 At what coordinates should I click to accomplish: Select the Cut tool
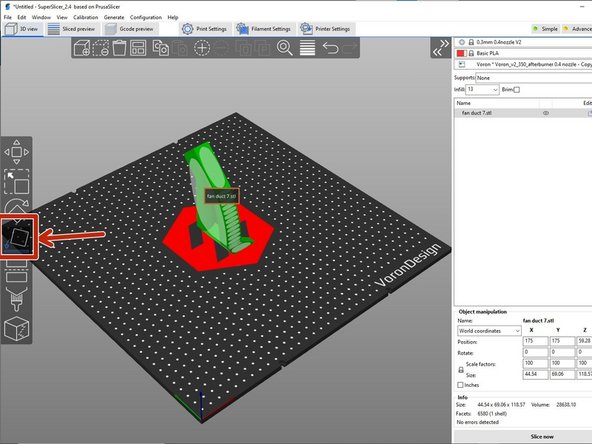(16, 271)
